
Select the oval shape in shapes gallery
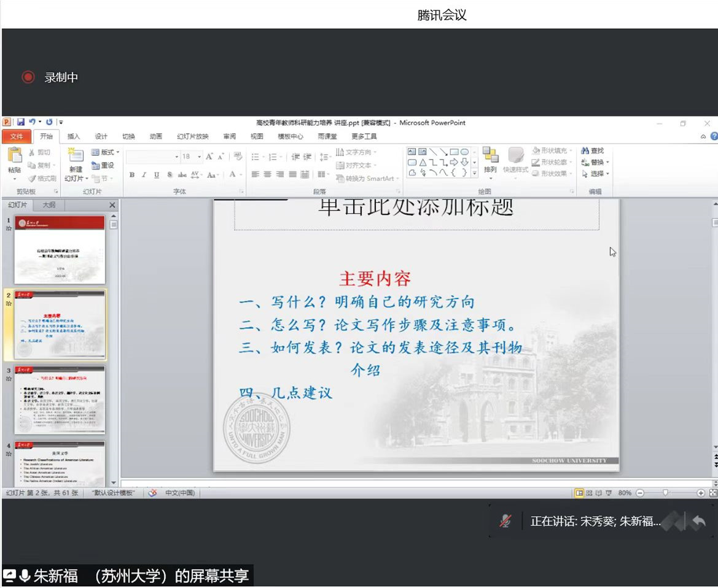[x=465, y=152]
